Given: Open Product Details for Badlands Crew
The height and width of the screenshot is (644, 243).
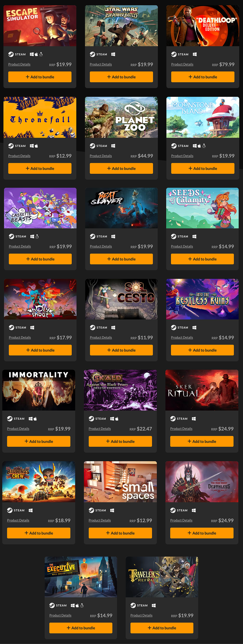Looking at the screenshot, I should point(18,520).
